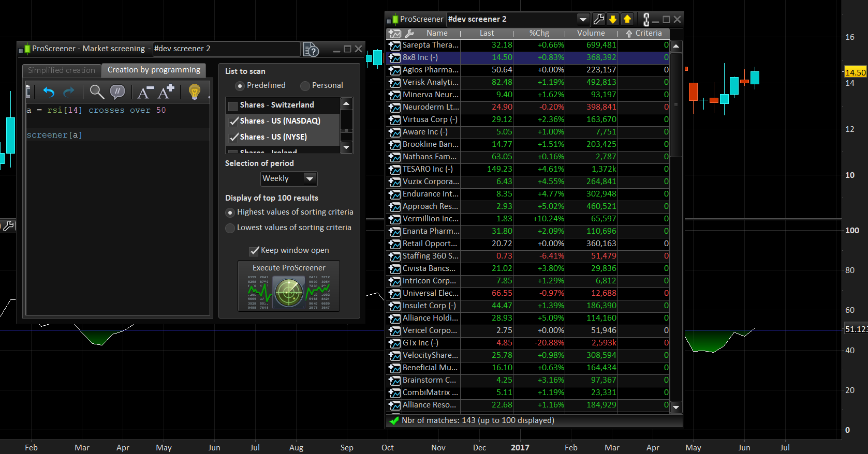This screenshot has height=454, width=868.
Task: Decrease editor font size
Action: (x=145, y=92)
